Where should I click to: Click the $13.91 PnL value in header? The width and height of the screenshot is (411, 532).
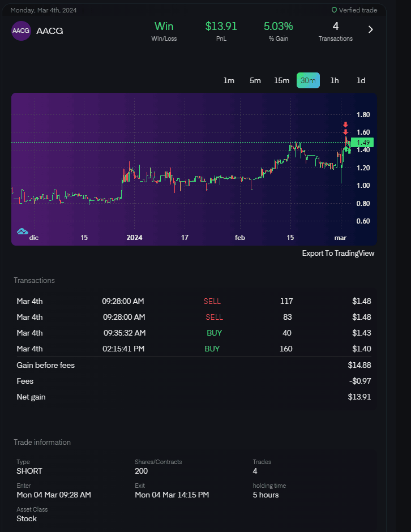[221, 26]
